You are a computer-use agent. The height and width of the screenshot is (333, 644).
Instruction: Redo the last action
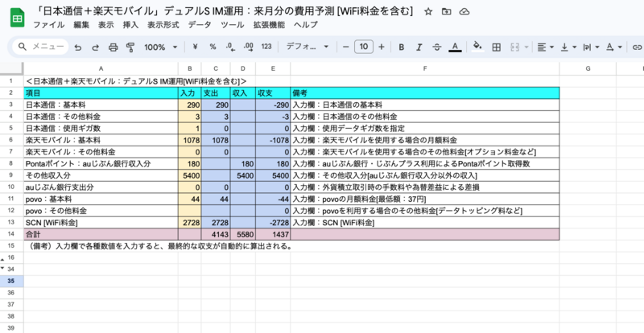[x=95, y=47]
